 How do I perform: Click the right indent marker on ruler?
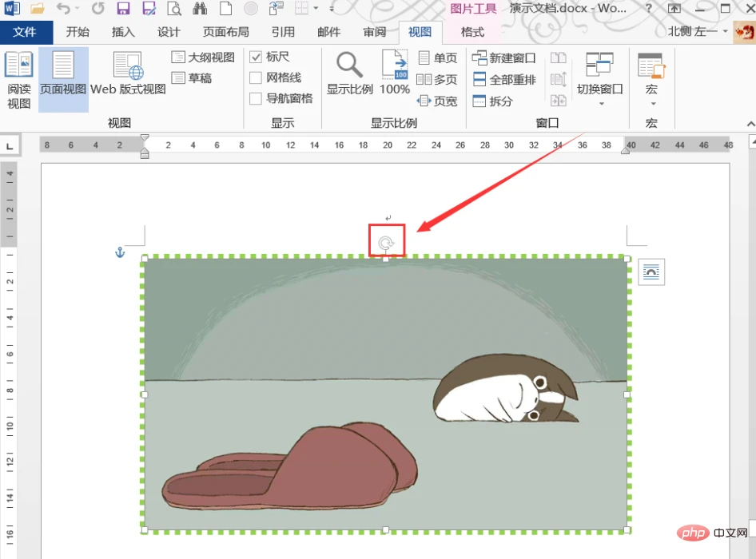pos(626,151)
